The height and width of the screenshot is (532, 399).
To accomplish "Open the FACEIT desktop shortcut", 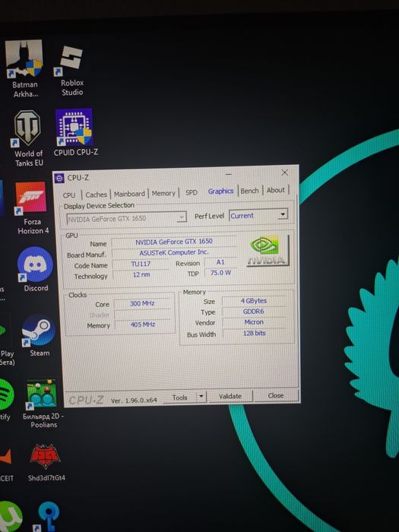I will 6,464.
